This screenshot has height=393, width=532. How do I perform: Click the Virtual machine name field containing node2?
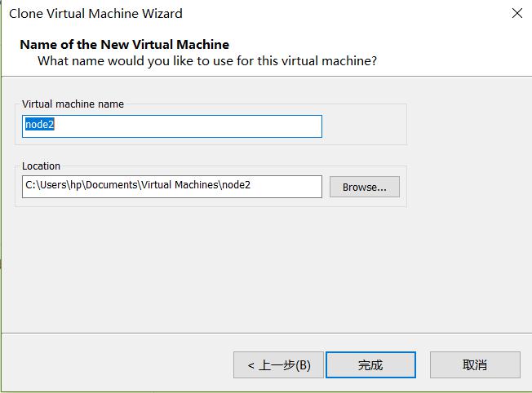pyautogui.click(x=172, y=126)
